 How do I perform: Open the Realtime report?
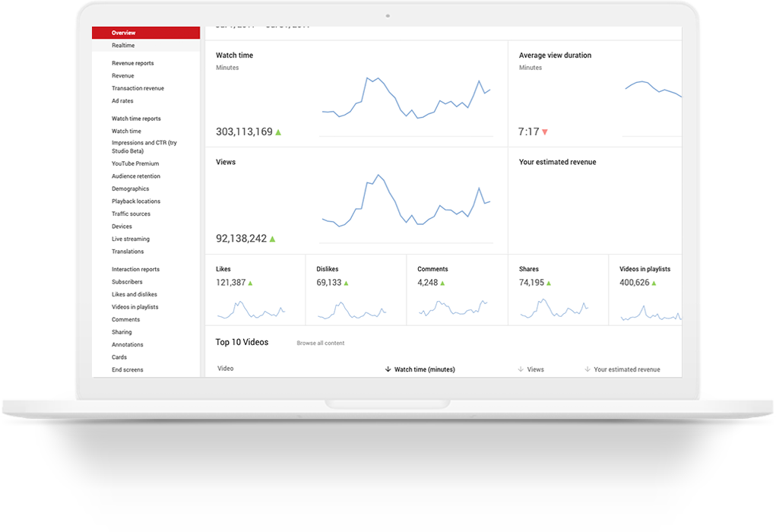[123, 46]
